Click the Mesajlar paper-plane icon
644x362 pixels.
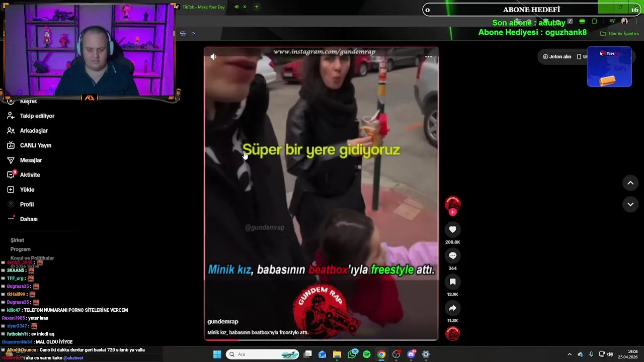tap(11, 160)
